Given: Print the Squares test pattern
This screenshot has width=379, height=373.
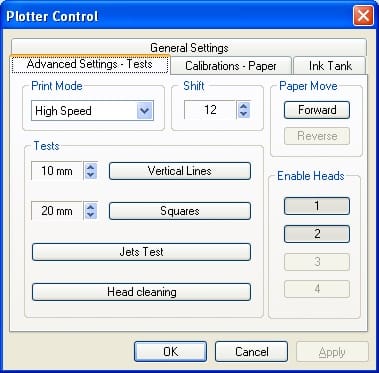Looking at the screenshot, I should [x=180, y=211].
